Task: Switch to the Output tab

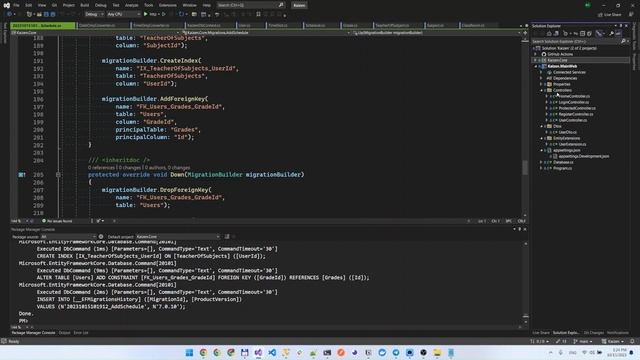Action: pyautogui.click(x=64, y=333)
